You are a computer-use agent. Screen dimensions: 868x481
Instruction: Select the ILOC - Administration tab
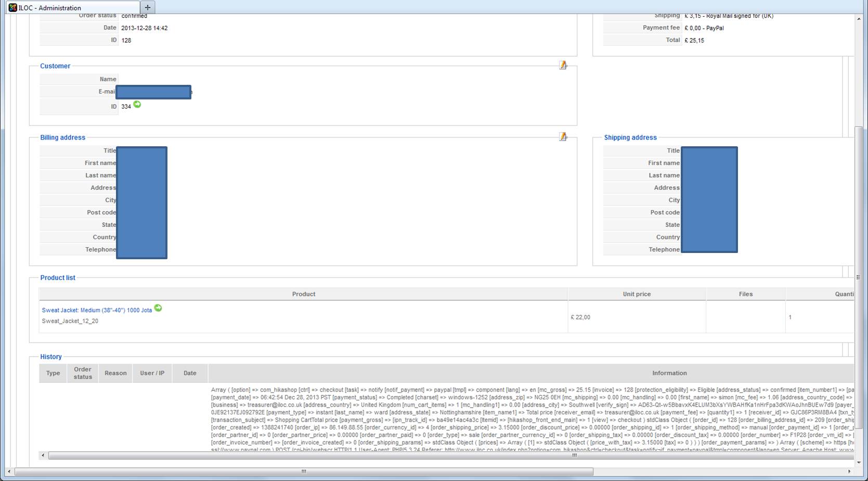point(72,7)
